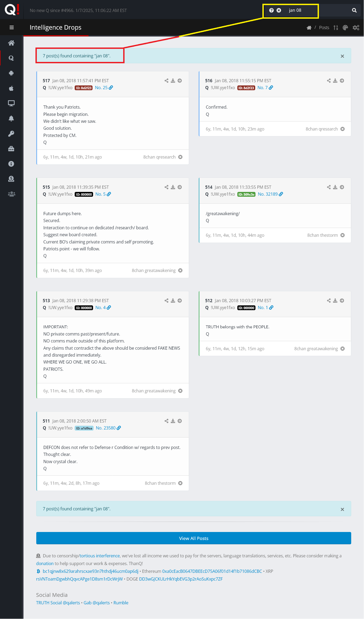Open the donate dollar sidebar icon

click(11, 179)
